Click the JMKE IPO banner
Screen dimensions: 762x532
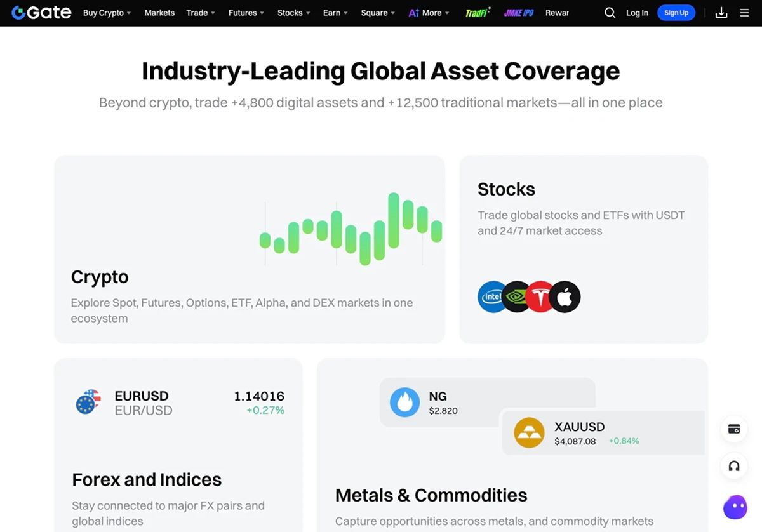coord(519,13)
